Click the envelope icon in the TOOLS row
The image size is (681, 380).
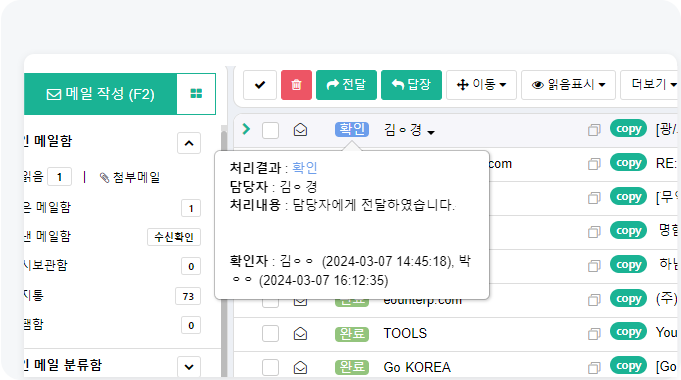(x=301, y=334)
